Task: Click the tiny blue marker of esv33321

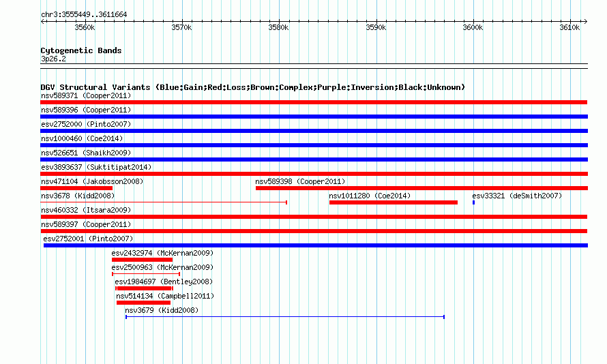Action: click(473, 202)
